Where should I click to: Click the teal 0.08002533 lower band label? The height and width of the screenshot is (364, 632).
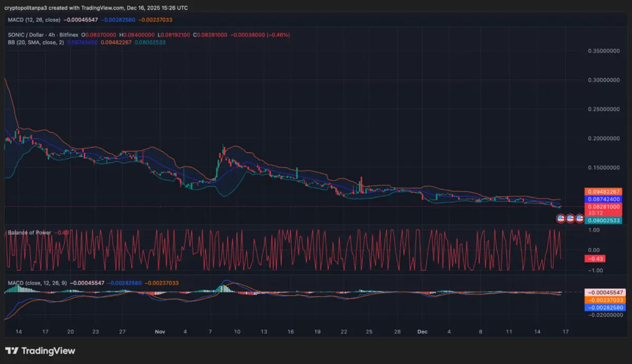click(605, 220)
